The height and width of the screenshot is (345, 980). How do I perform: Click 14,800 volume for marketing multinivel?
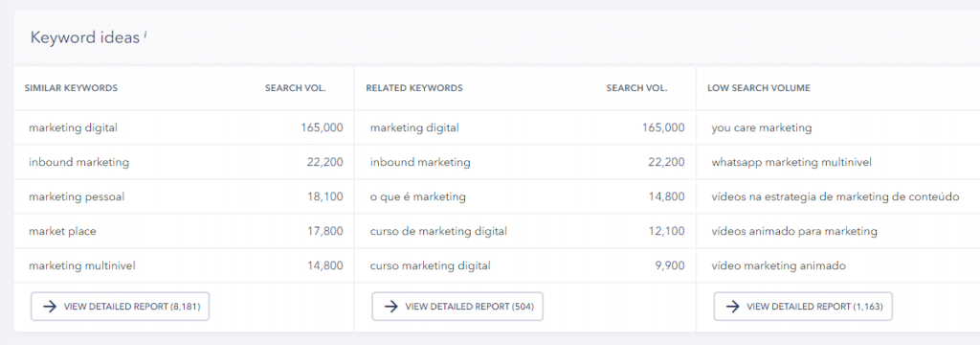click(324, 265)
